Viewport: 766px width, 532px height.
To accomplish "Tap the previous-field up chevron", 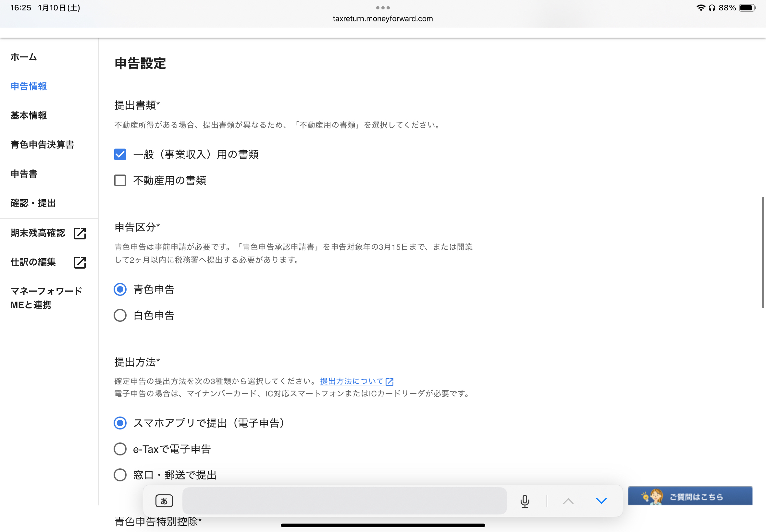I will coord(568,501).
